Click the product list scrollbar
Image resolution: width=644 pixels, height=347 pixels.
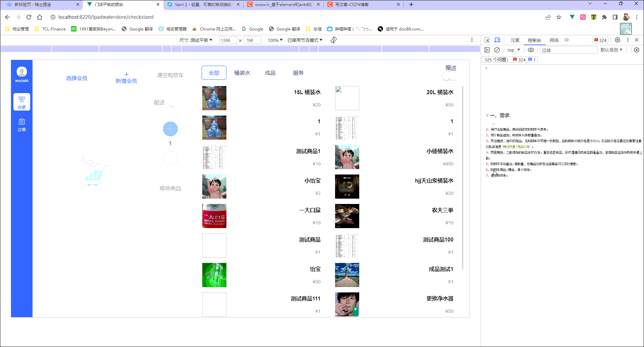(463, 178)
